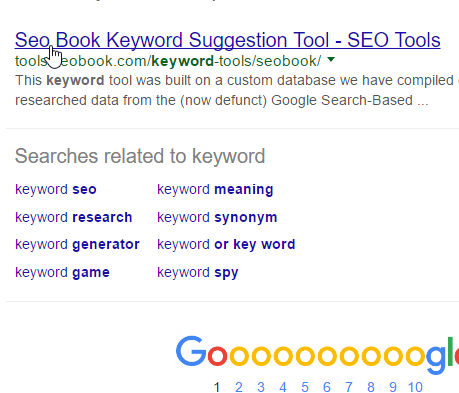Image resolution: width=459 pixels, height=393 pixels.
Task: Open results page 9
Action: click(x=393, y=387)
